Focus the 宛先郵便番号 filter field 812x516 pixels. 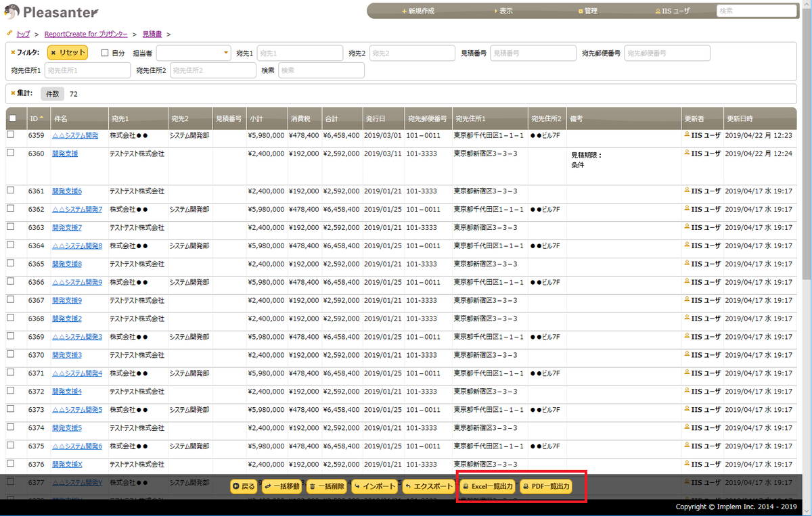point(667,53)
